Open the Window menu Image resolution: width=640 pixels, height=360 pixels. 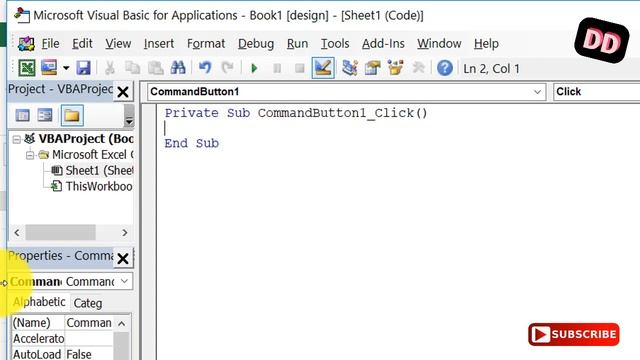[439, 44]
